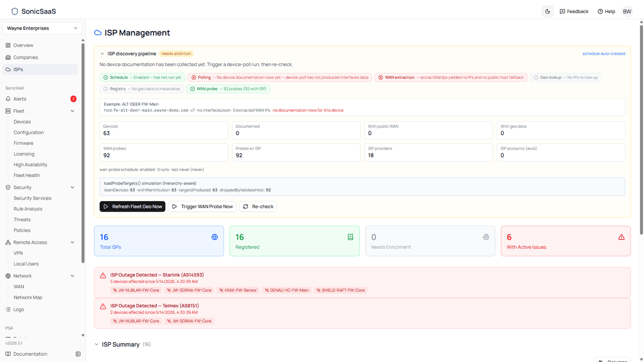
Task: Go to Firmware under Fleet
Action: (24, 143)
